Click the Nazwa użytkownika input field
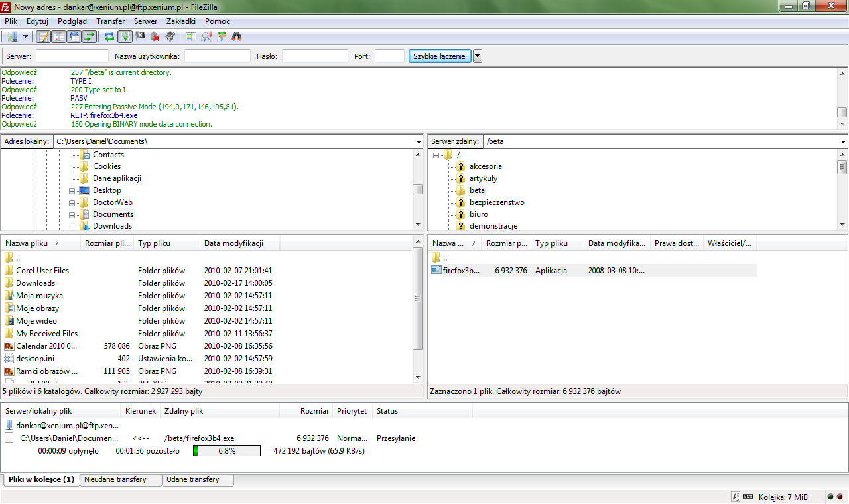 coord(218,56)
